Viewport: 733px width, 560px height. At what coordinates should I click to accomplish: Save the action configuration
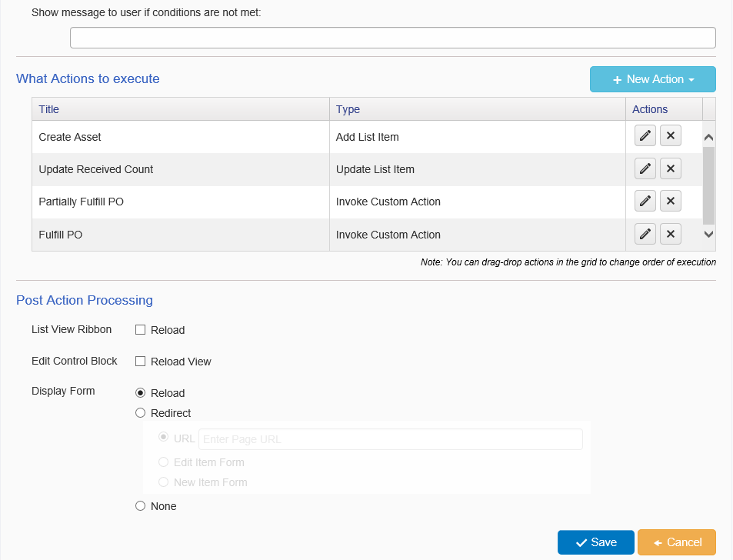(595, 542)
